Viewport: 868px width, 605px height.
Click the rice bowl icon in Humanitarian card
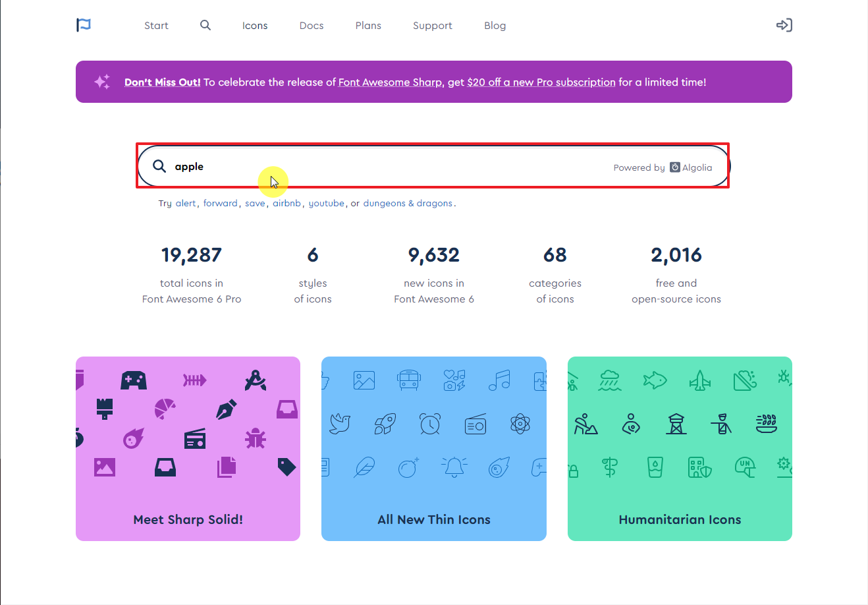click(767, 423)
